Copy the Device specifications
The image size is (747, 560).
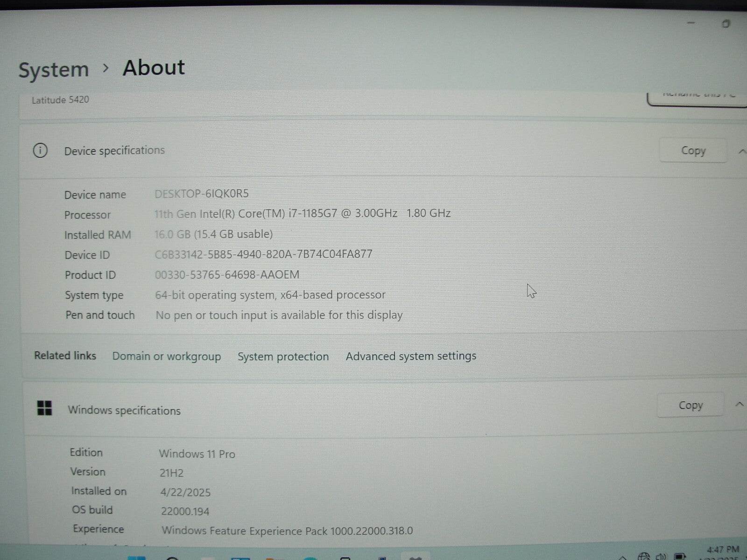pos(692,150)
